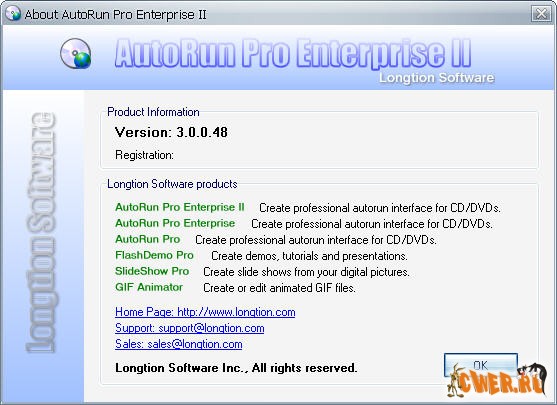The width and height of the screenshot is (557, 405).
Task: Open the Sales email link
Action: click(x=179, y=344)
